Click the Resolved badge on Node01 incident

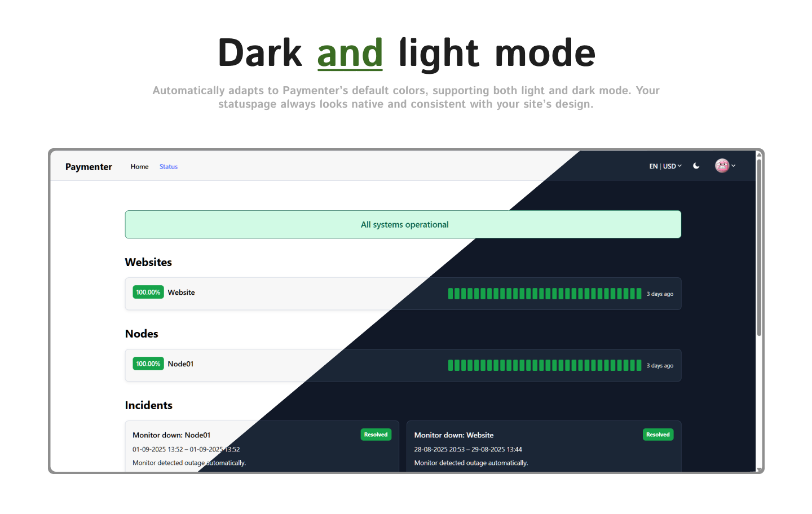tap(376, 435)
